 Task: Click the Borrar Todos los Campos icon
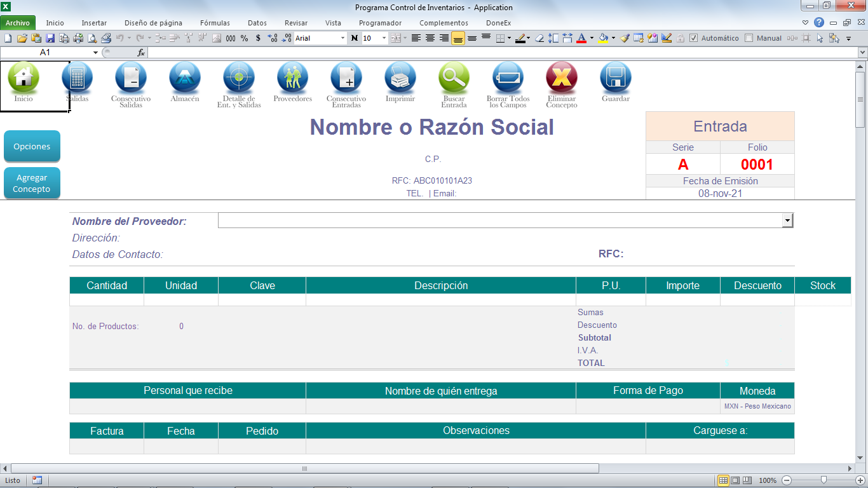click(x=508, y=78)
